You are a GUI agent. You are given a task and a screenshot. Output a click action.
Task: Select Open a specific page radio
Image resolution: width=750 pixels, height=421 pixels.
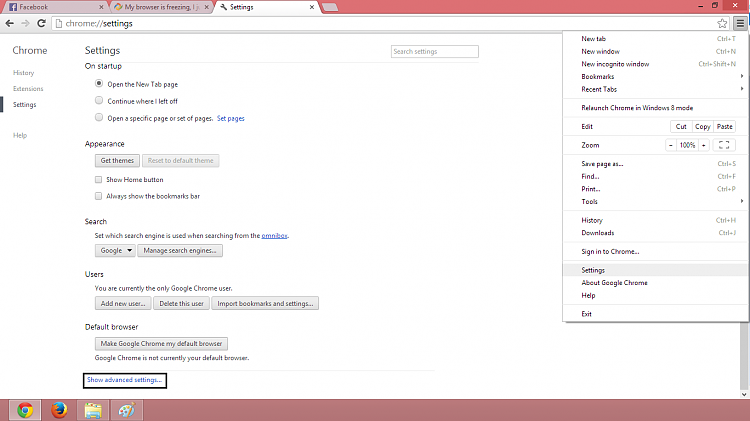[x=99, y=117]
